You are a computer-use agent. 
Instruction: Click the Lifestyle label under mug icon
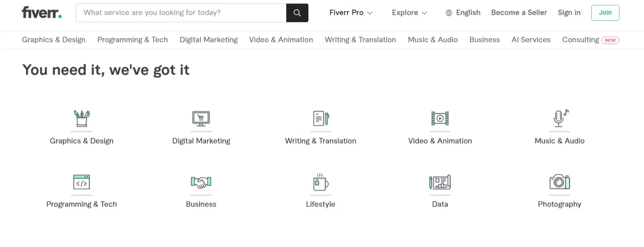point(320,204)
